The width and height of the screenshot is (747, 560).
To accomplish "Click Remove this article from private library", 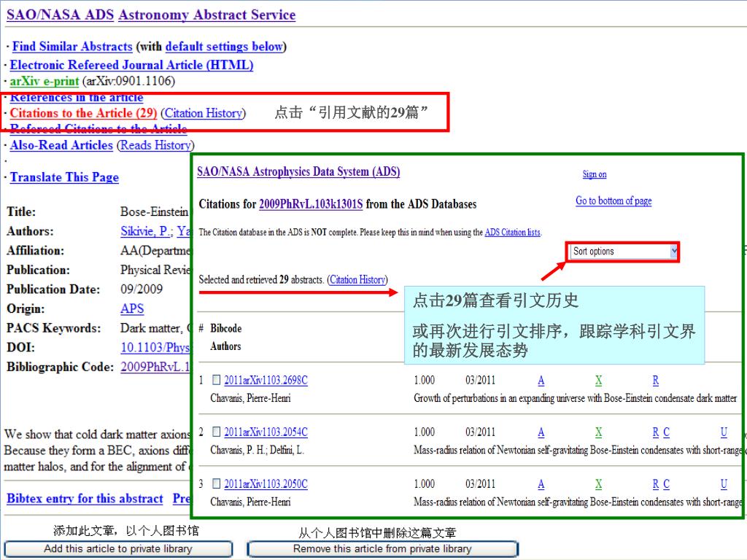I will (x=382, y=549).
